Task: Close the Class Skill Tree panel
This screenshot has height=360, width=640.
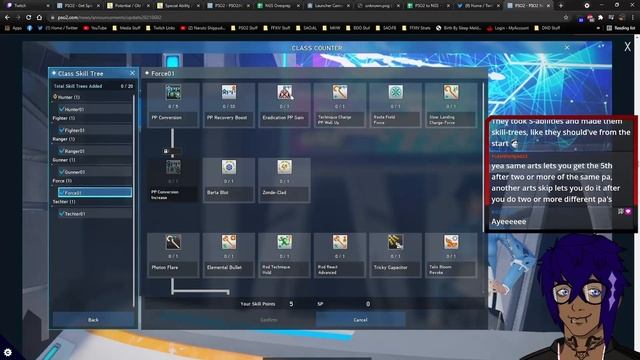Action: point(132,73)
